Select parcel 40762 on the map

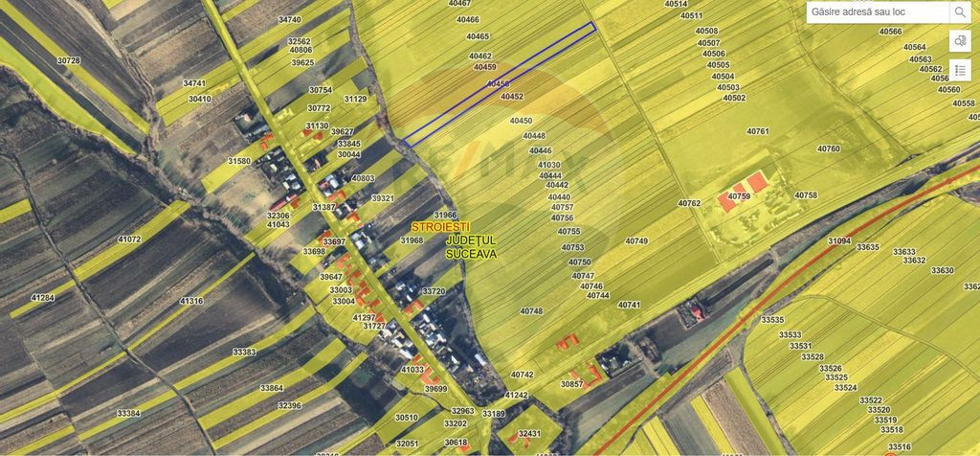(689, 203)
